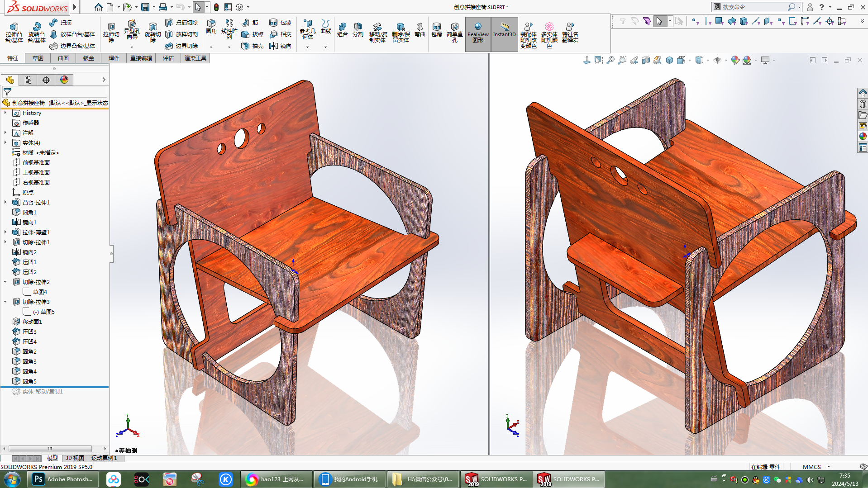Pick the 边界凸台/基体 boundary boss tool
Screen dimensions: 868x488
click(72, 46)
